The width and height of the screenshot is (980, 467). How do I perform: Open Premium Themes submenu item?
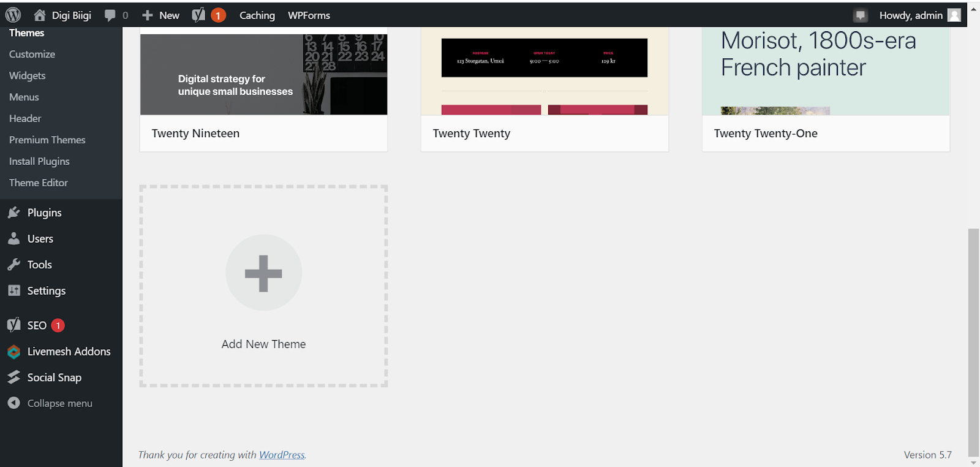pos(47,140)
